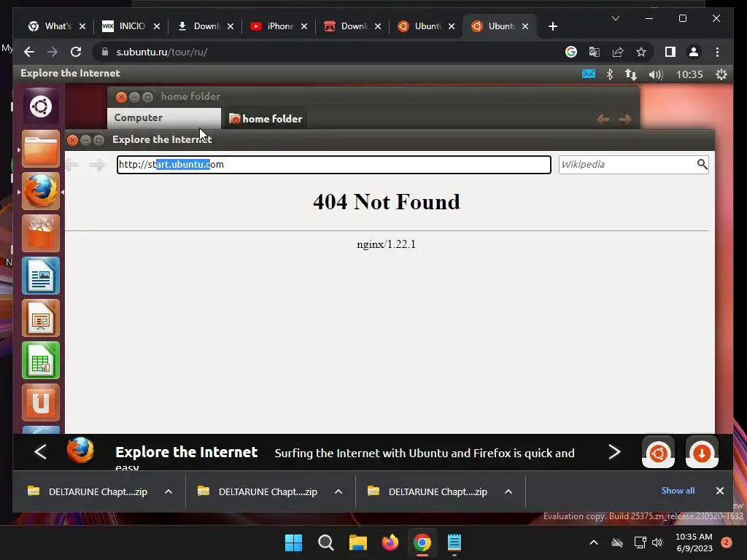Image resolution: width=747 pixels, height=560 pixels.
Task: Click the start.ubuntu.com URL field
Action: coord(334,165)
